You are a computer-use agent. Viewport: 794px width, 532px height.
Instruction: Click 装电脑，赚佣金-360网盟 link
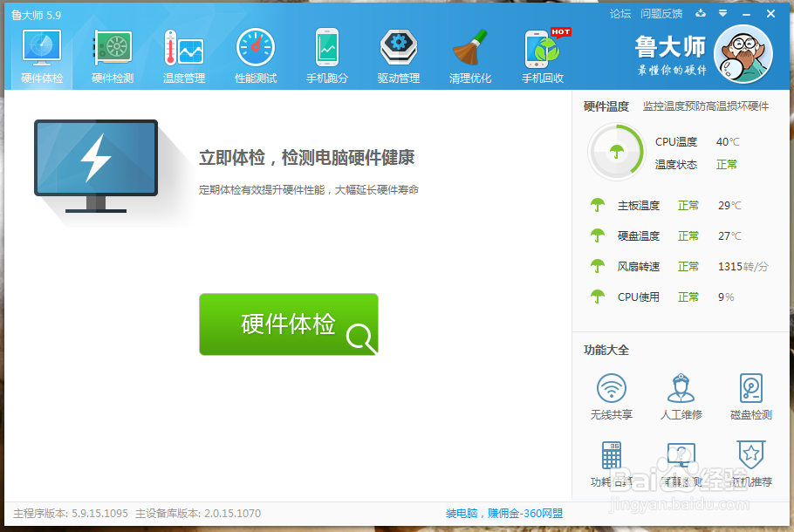pyautogui.click(x=503, y=514)
